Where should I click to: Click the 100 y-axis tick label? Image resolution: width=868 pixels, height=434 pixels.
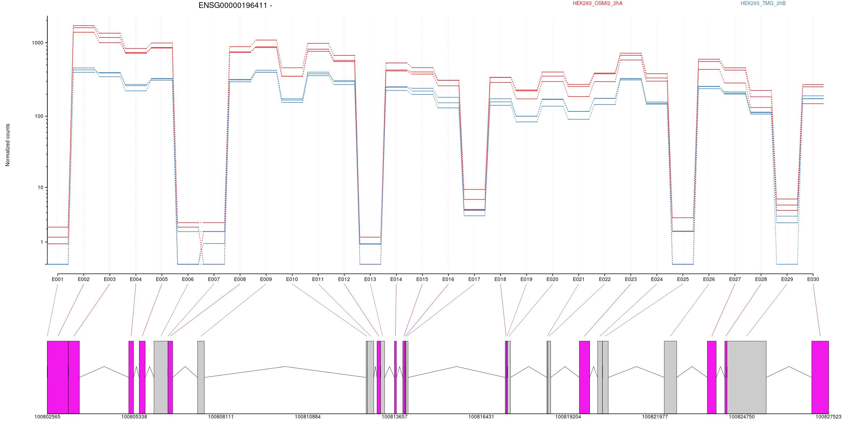[39, 116]
